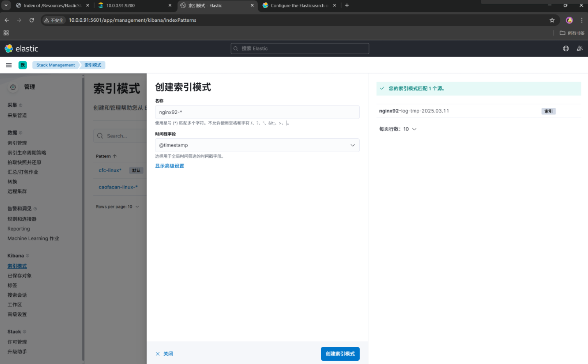Open the caofacan-linux-* index pattern

point(118,187)
